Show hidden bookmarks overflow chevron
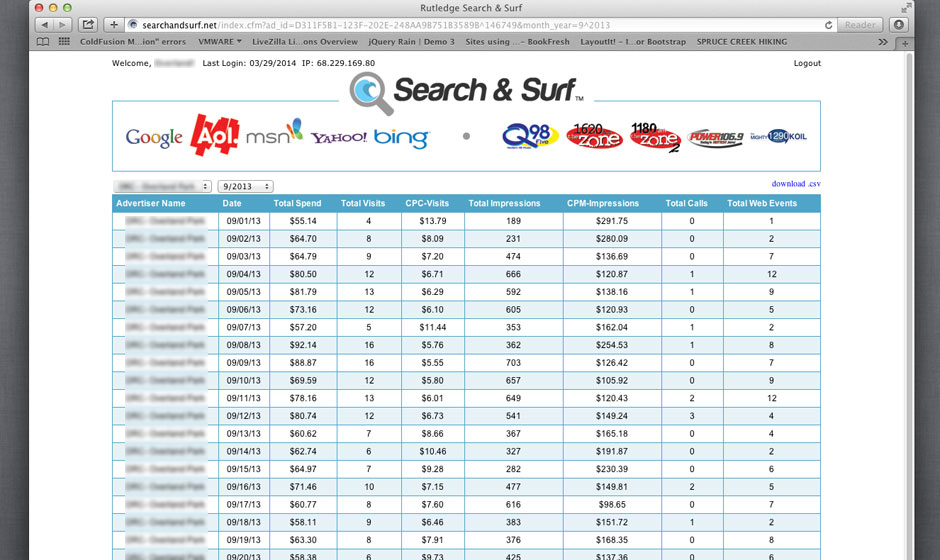Viewport: 940px width, 560px height. pyautogui.click(x=882, y=42)
